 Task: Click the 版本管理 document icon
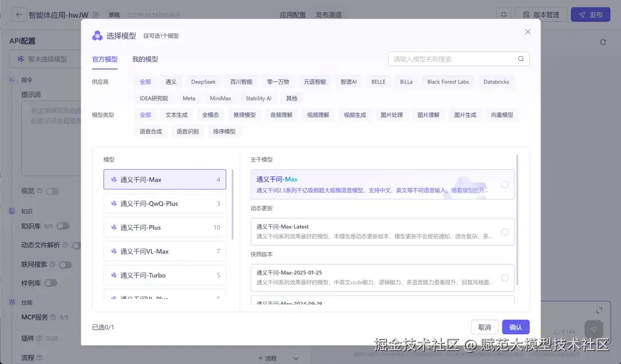[x=526, y=13]
